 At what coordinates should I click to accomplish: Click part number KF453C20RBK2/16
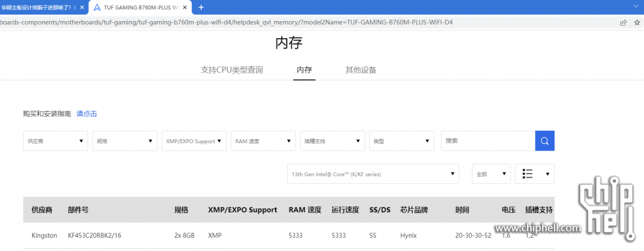[95, 236]
